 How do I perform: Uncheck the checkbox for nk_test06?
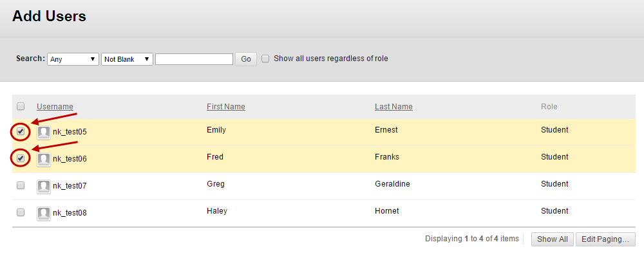pyautogui.click(x=21, y=158)
